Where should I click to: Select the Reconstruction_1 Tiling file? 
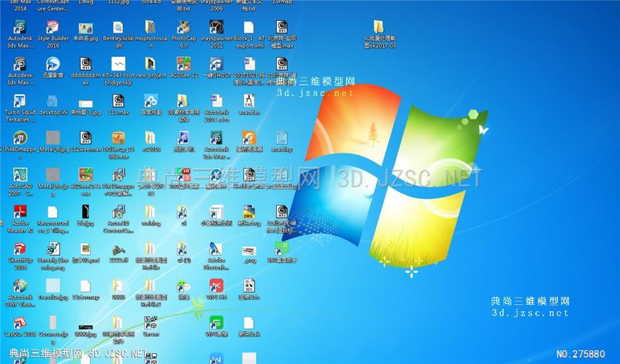pos(53,212)
